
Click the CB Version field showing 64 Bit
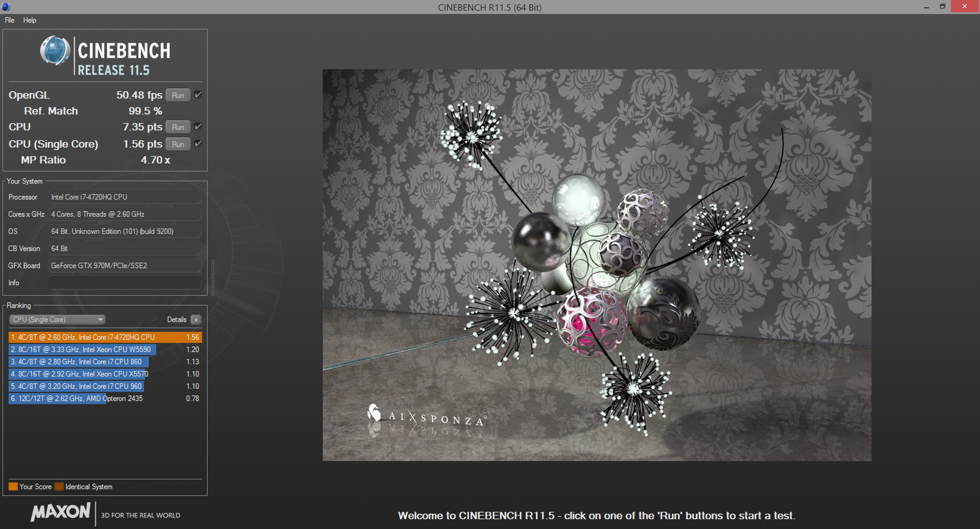[125, 248]
